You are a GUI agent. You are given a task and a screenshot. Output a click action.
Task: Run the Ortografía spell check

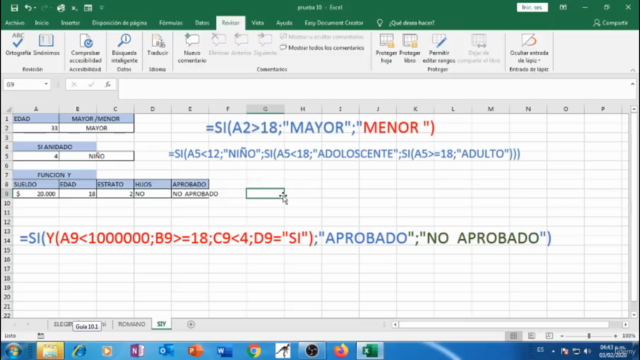[18, 45]
